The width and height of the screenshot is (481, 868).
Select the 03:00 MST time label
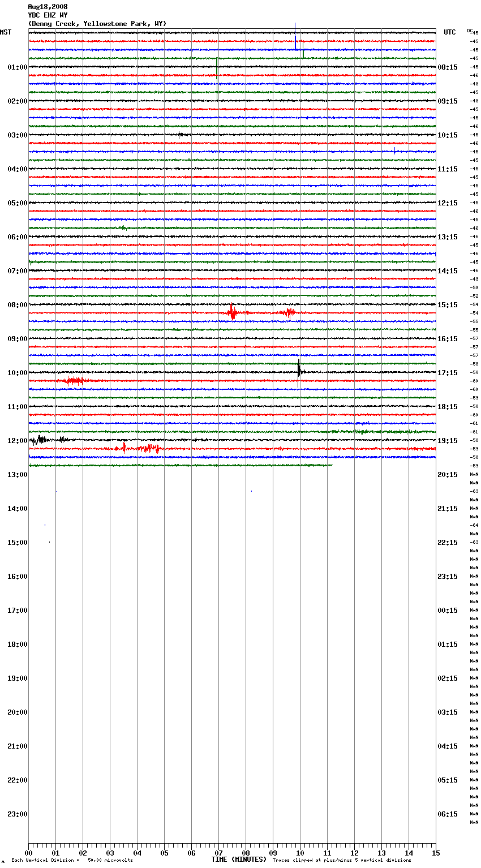[x=18, y=135]
